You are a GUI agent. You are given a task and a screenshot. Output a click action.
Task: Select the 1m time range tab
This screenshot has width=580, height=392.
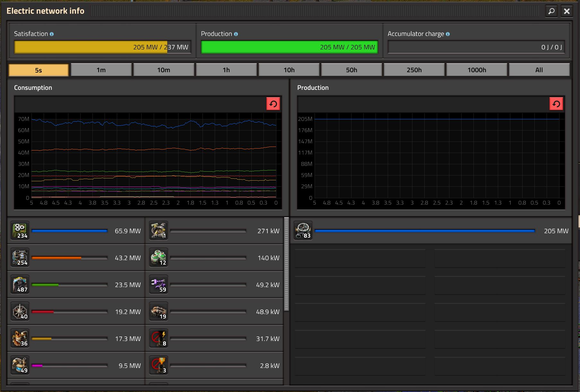[101, 70]
